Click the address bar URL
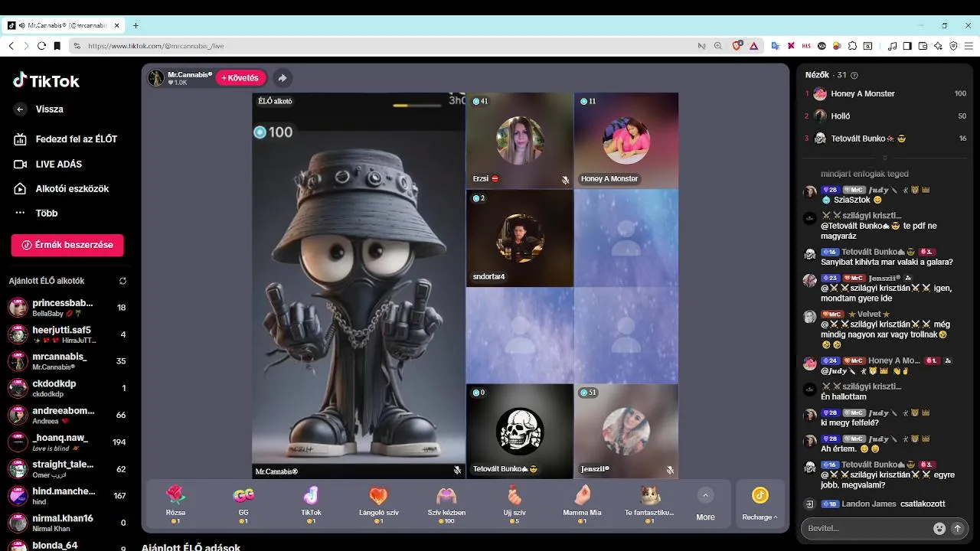The height and width of the screenshot is (551, 980). (156, 46)
